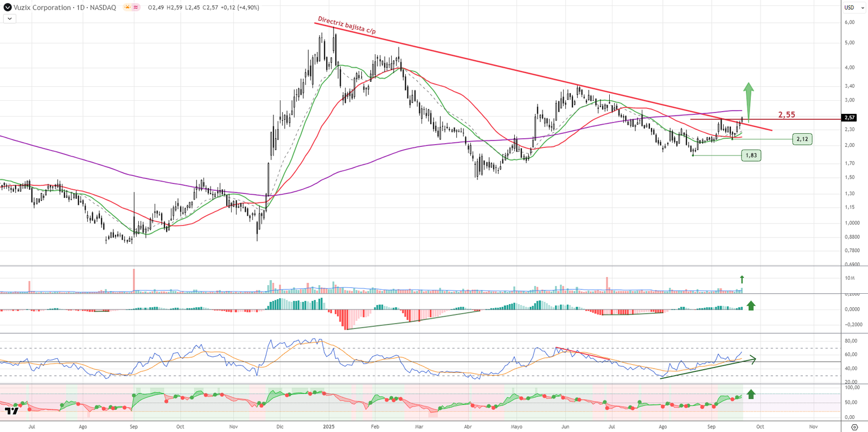868x432 pixels.
Task: Select the green arrow in the volume pane
Action: tap(742, 279)
